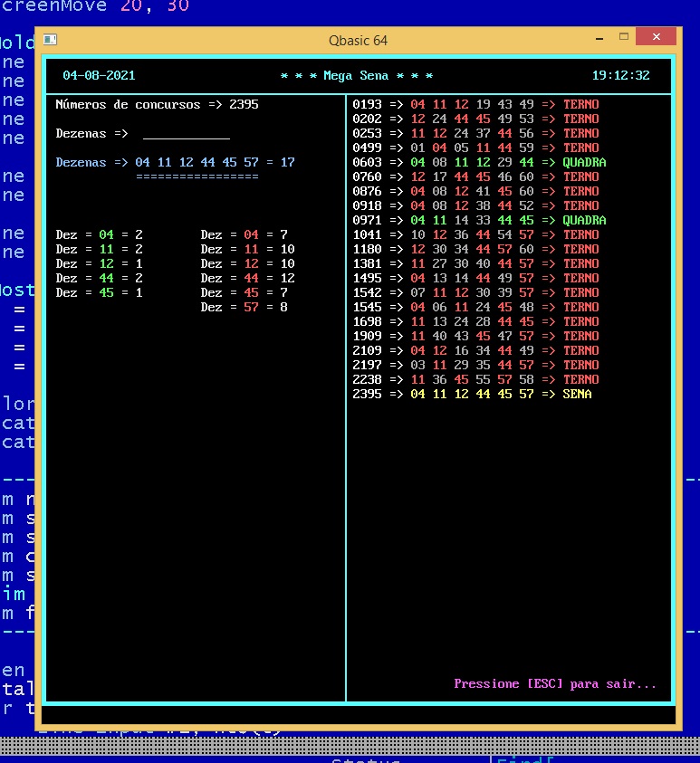Viewport: 700px width, 763px height.
Task: Click the 'Números de concursos' line
Action: 157,105
